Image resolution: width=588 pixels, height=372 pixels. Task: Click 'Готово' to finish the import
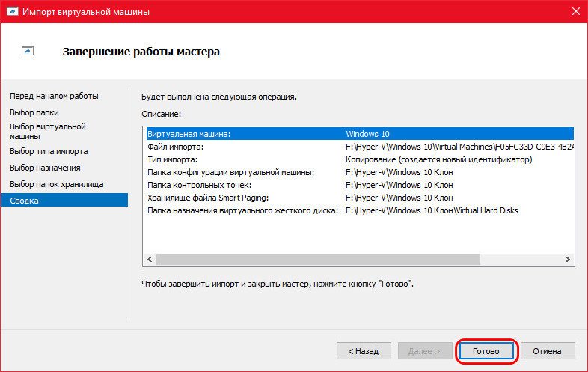pos(486,350)
